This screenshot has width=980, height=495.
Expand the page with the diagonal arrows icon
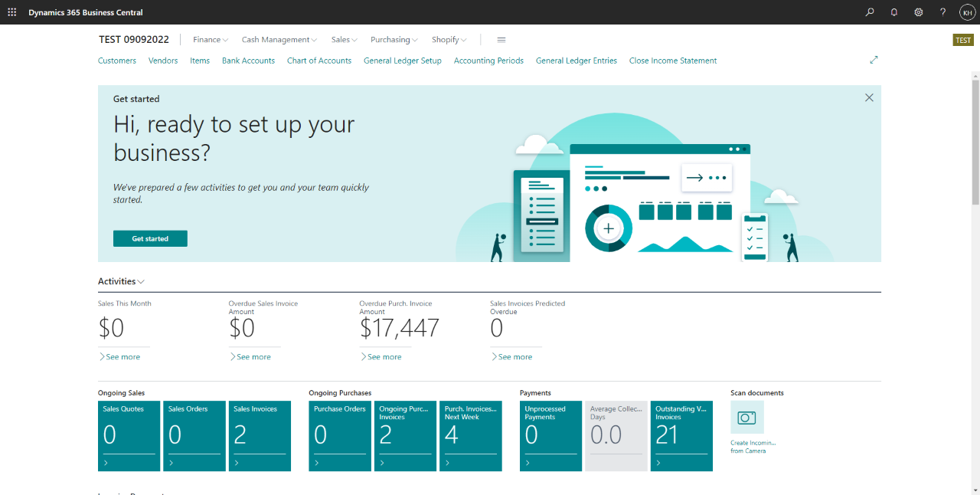coord(874,60)
